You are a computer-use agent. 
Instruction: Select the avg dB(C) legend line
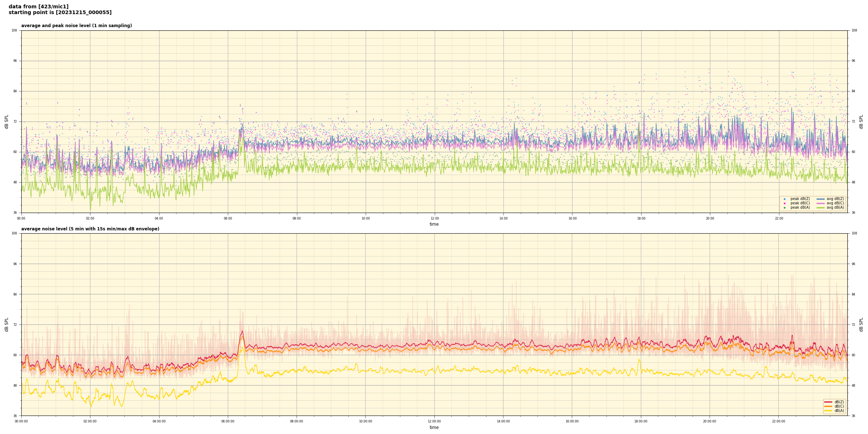[820, 203]
